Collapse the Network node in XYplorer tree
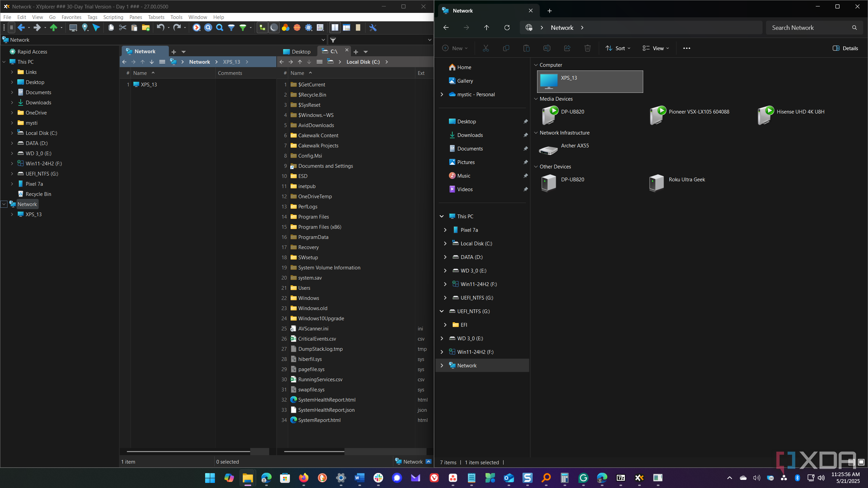Image resolution: width=868 pixels, height=488 pixels. click(x=4, y=204)
